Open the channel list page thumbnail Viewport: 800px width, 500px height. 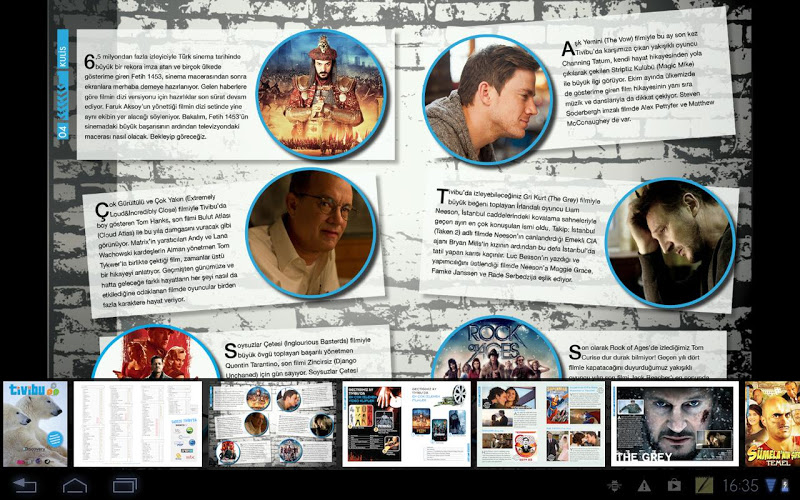point(138,424)
